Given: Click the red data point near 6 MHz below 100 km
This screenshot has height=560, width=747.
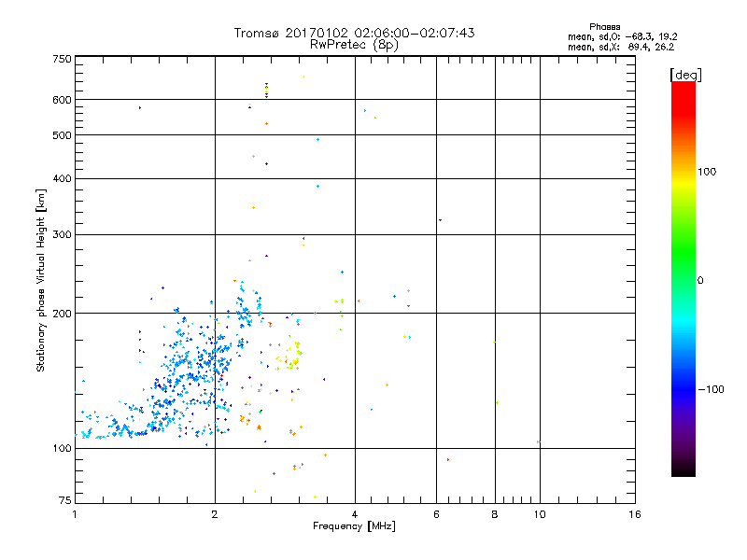Looking at the screenshot, I should click(448, 459).
